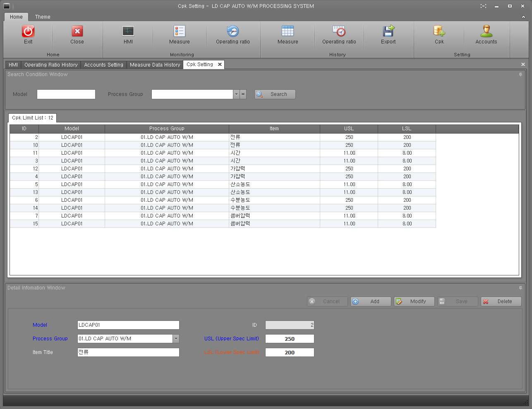Expand the Process Group detail dropdown
Viewport: 532px width, 409px height.
[176, 339]
